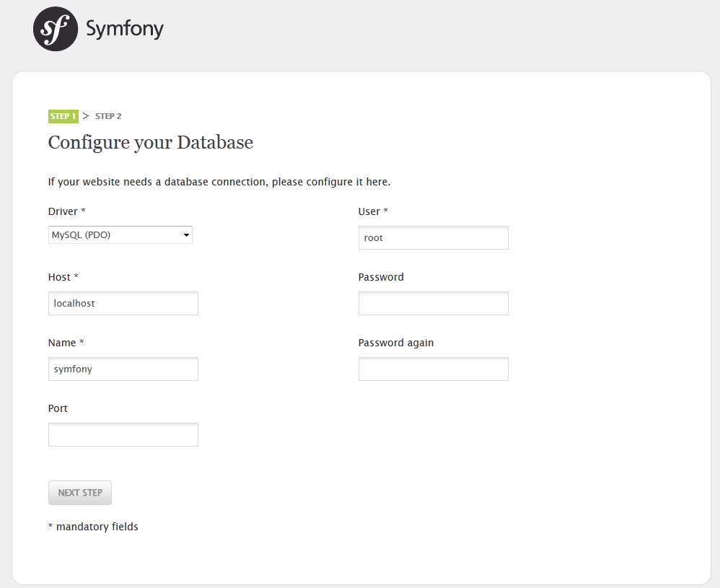Go to the STEP 2 breadcrumb

point(108,116)
